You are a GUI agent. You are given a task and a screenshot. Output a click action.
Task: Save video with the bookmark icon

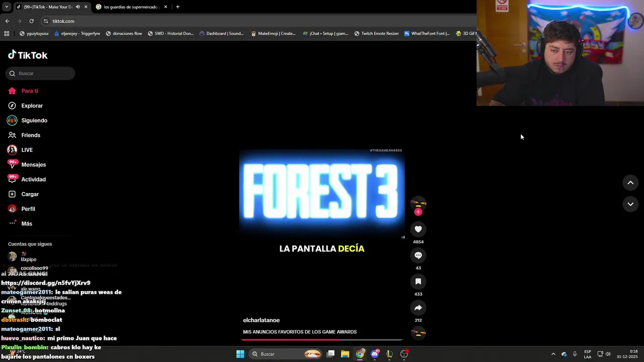point(418,282)
